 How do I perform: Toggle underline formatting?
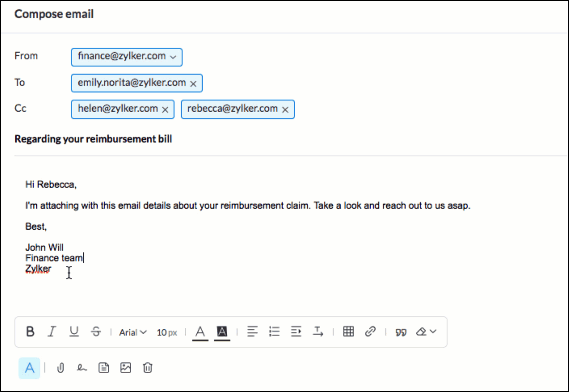[74, 331]
